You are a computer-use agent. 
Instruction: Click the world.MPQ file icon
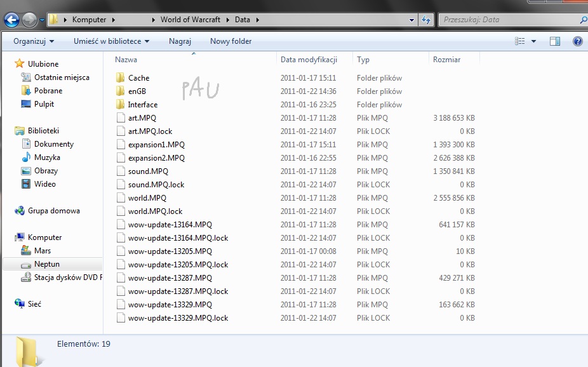121,197
